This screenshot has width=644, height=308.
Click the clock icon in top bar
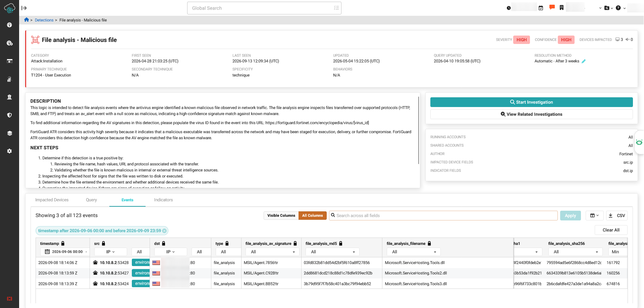pos(509,8)
